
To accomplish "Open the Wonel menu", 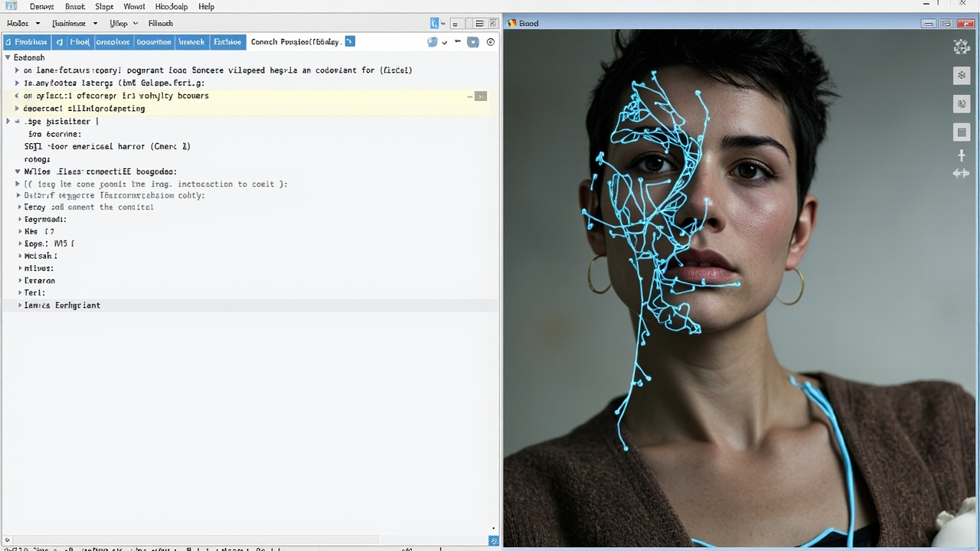I will click(x=134, y=6).
